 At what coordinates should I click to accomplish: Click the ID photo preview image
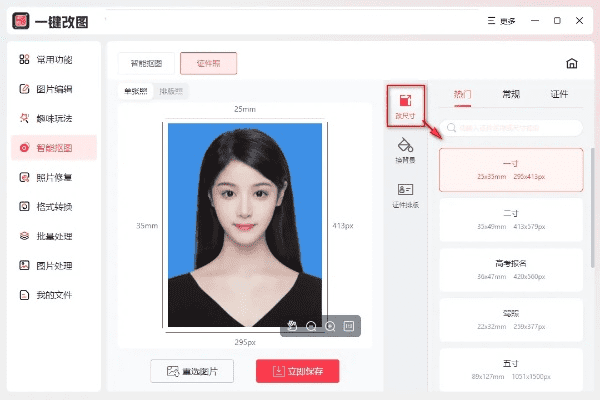tap(245, 225)
